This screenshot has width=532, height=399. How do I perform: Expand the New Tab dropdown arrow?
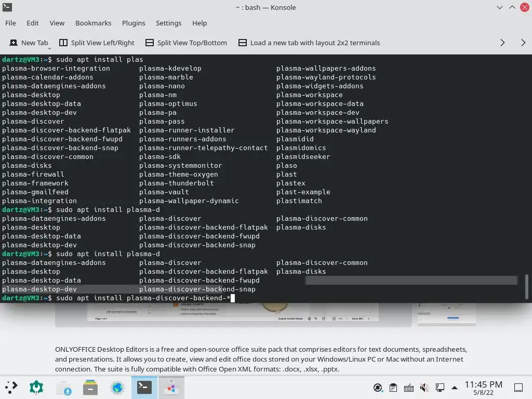pyautogui.click(x=49, y=48)
